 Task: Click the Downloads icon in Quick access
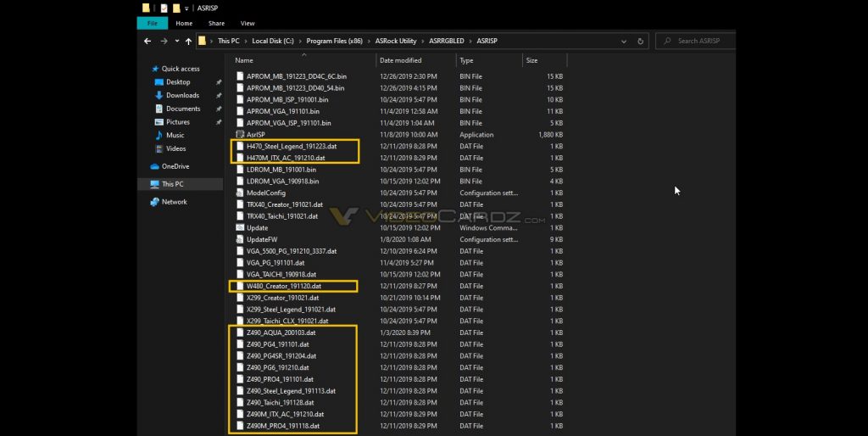click(x=159, y=95)
